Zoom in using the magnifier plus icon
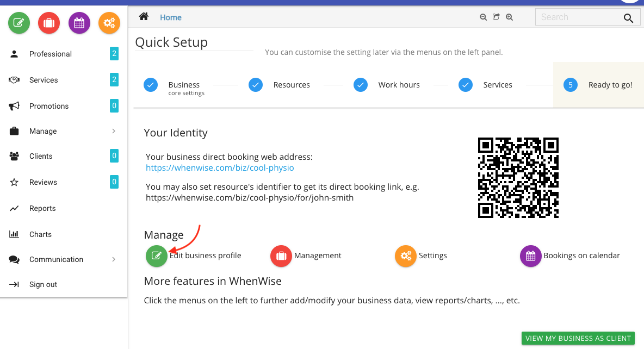Viewport: 644px width, 349px height. click(x=509, y=17)
